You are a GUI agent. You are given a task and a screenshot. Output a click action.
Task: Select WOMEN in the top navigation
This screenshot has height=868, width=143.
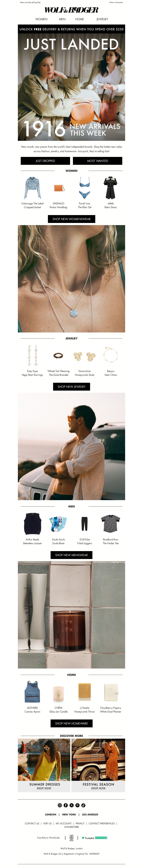click(x=41, y=19)
